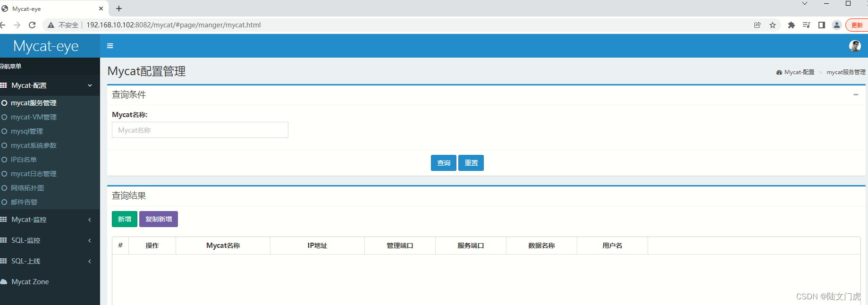The height and width of the screenshot is (305, 868).
Task: Bookmark this page with the star icon
Action: (x=773, y=25)
